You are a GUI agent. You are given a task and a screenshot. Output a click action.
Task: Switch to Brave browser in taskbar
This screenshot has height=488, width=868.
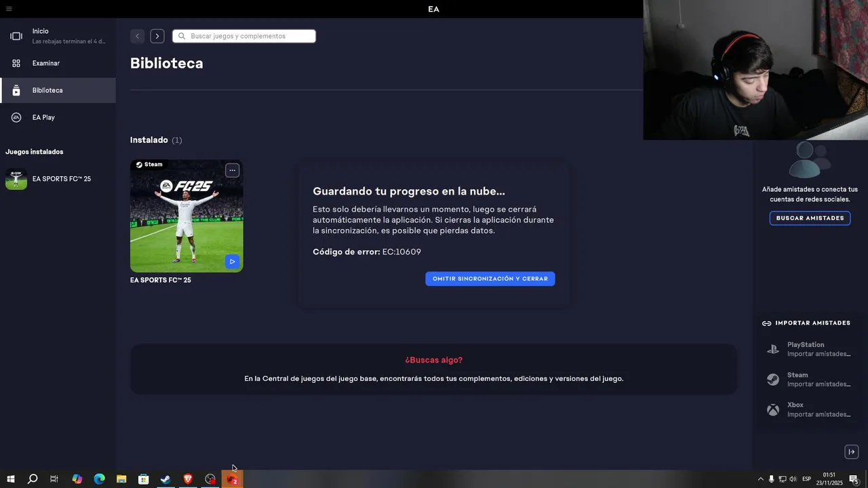click(x=188, y=479)
